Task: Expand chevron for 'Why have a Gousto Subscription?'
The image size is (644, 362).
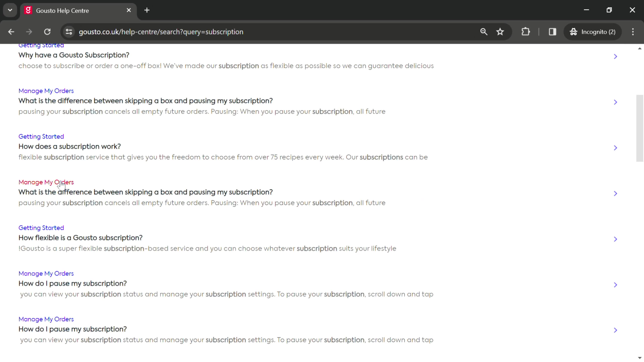Action: click(x=615, y=56)
